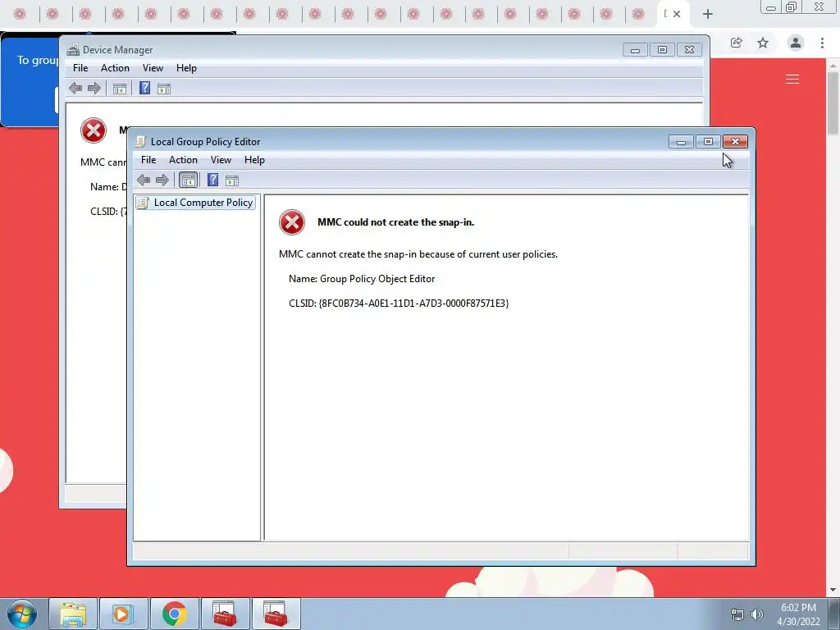This screenshot has height=630, width=840.
Task: Open Action menu in Device Manager
Action: coord(115,68)
